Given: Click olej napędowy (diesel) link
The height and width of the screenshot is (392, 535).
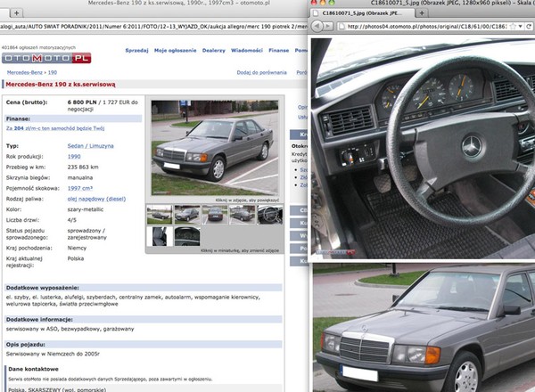Looking at the screenshot, I should 96,199.
